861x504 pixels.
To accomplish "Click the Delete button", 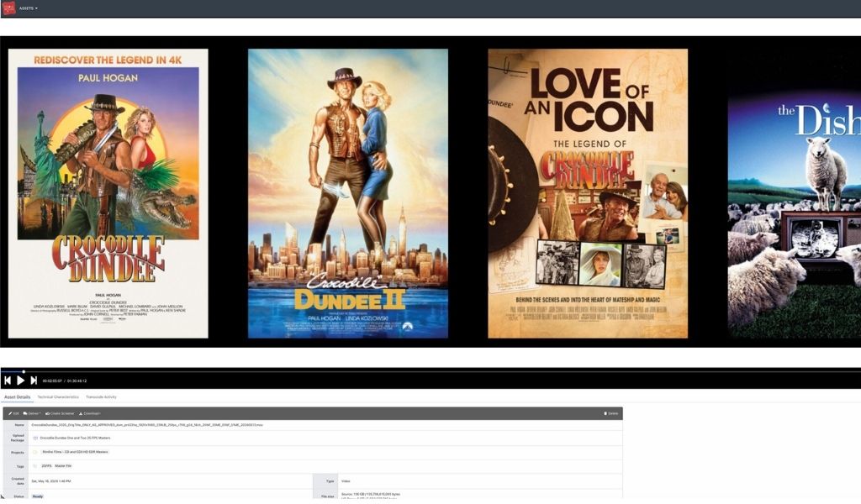I will [611, 413].
